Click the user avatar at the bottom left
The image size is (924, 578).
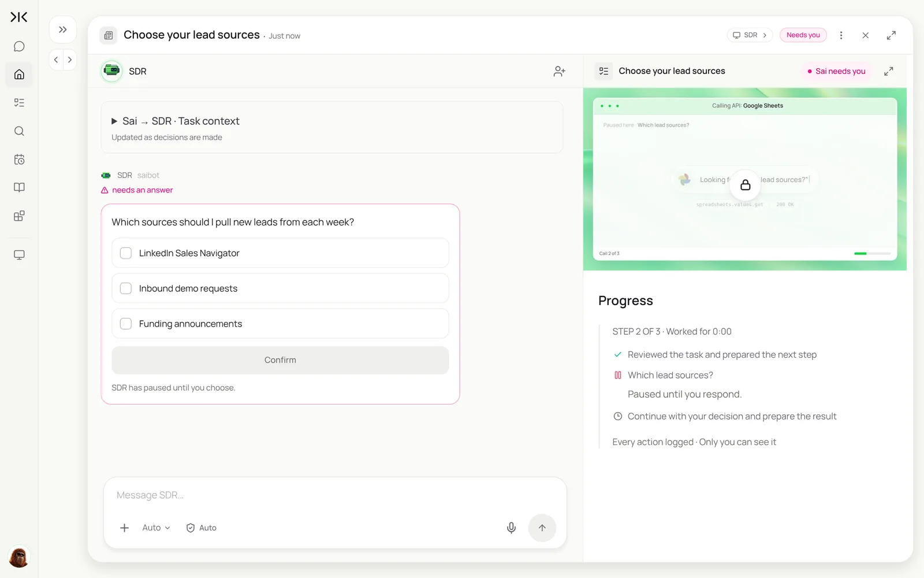pyautogui.click(x=19, y=557)
